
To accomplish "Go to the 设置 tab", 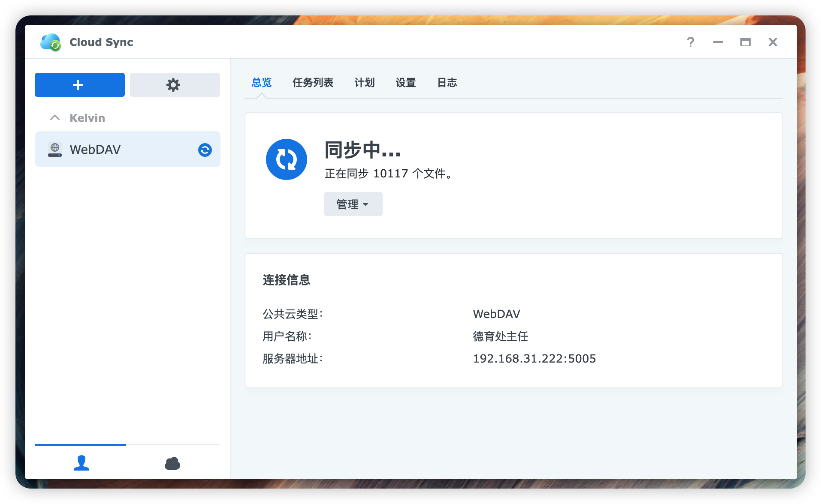I will click(406, 82).
